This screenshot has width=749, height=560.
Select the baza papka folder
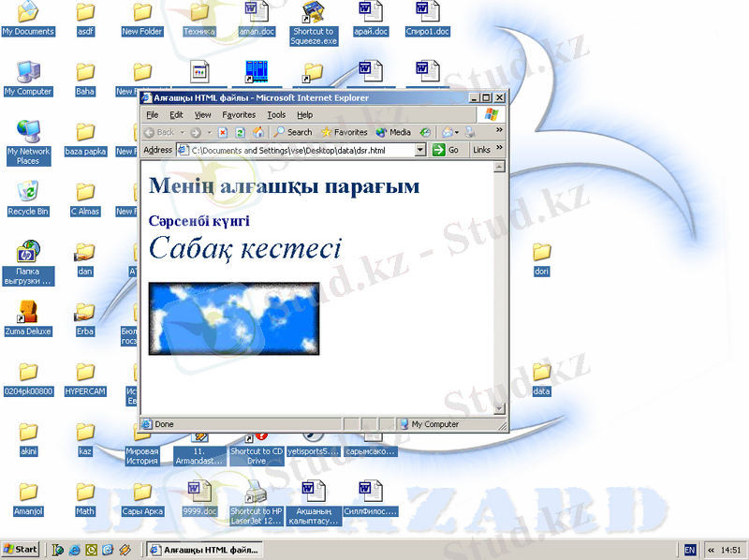coord(85,139)
